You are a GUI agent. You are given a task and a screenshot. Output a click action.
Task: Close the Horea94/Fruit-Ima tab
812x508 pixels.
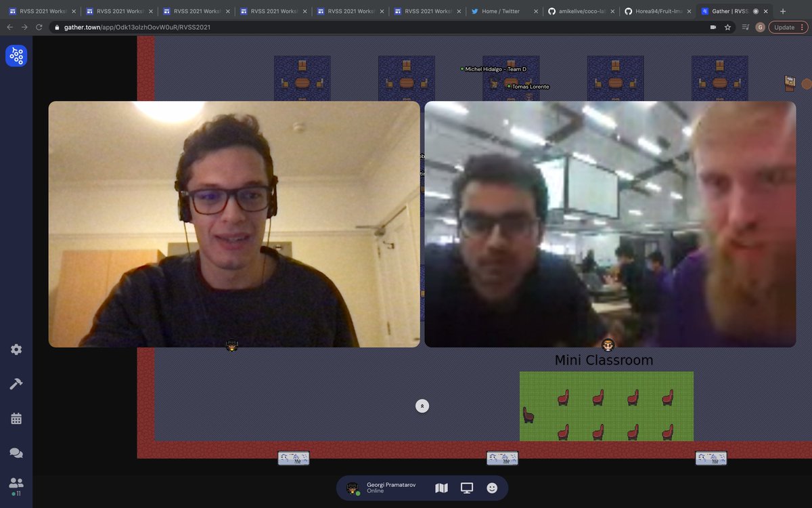coord(690,12)
